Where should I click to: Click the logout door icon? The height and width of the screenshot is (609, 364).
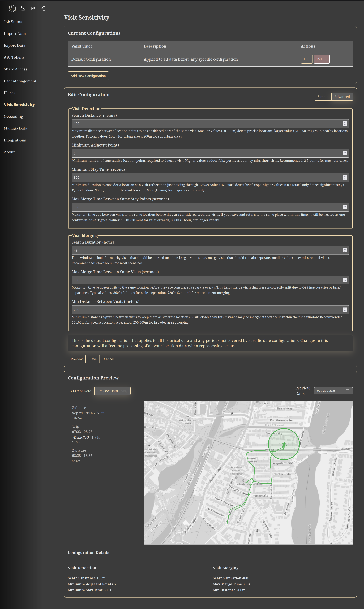(x=43, y=8)
